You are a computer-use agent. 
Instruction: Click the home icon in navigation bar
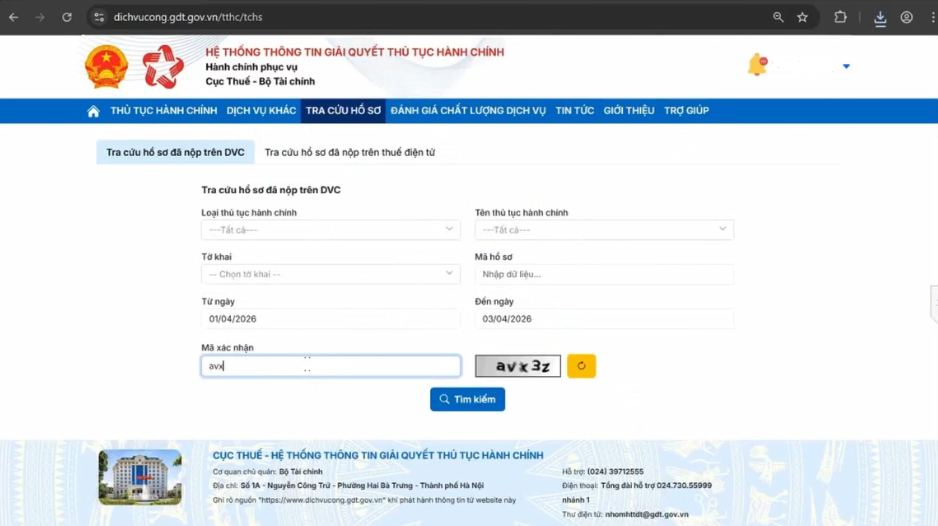click(x=93, y=111)
